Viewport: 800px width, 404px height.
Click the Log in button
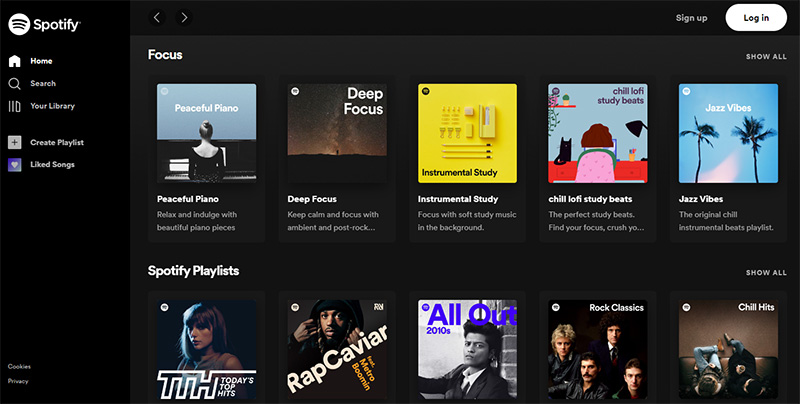756,18
